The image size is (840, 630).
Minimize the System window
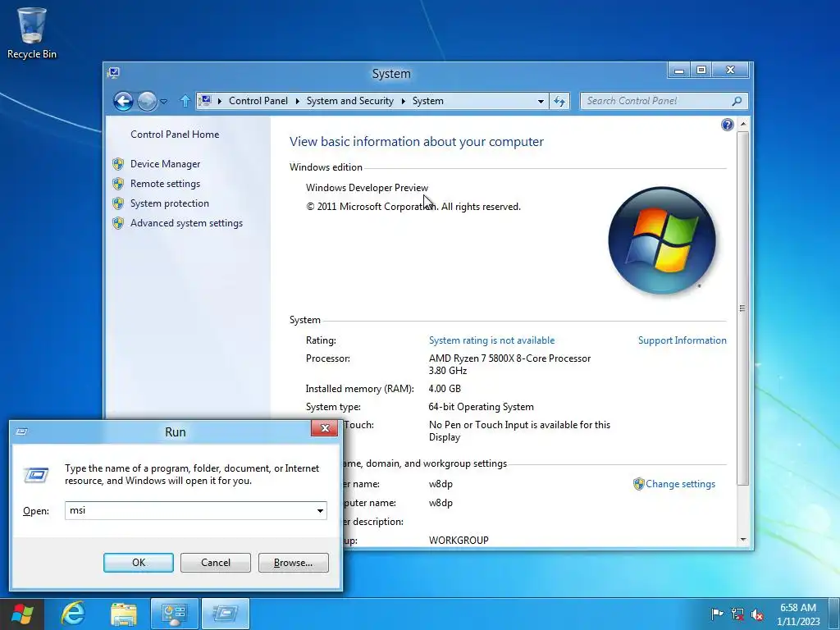[679, 71]
